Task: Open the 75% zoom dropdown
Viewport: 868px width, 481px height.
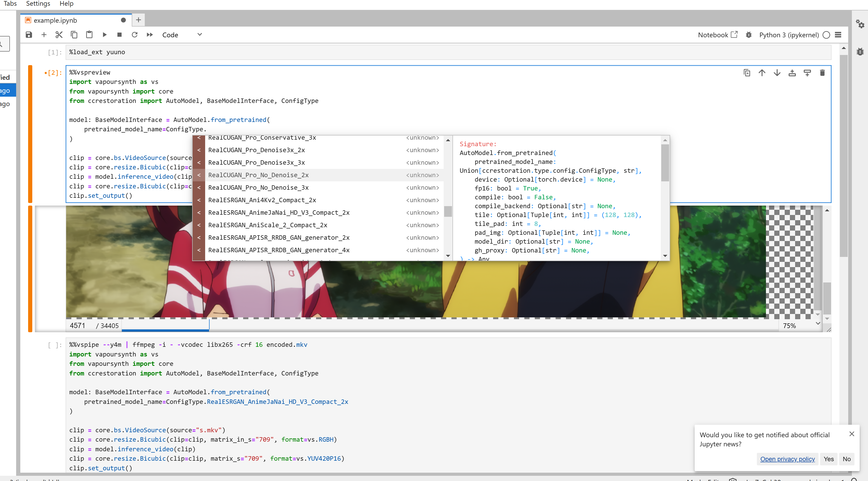Action: point(800,325)
